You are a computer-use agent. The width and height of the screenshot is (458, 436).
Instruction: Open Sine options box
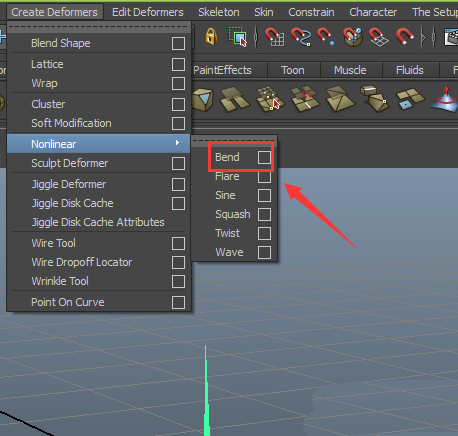pos(264,195)
